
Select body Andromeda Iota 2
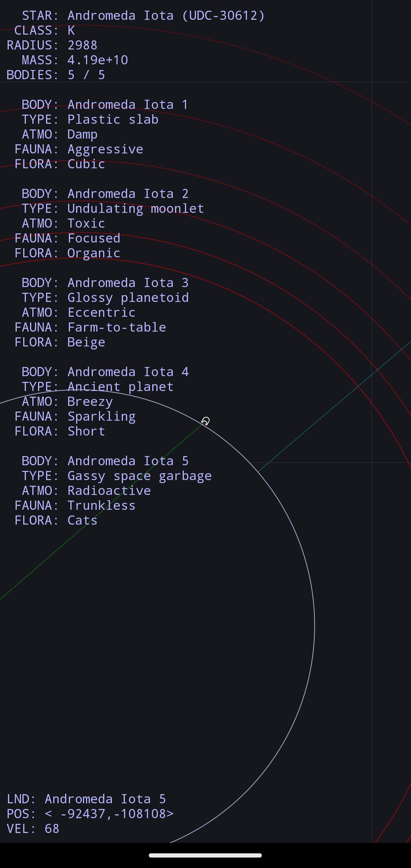[128, 194]
